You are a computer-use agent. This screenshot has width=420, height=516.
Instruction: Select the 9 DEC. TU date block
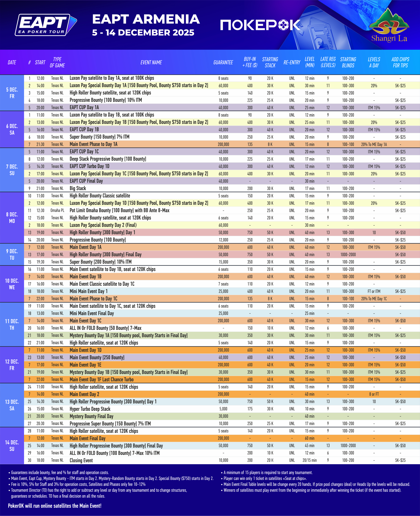[12, 254]
